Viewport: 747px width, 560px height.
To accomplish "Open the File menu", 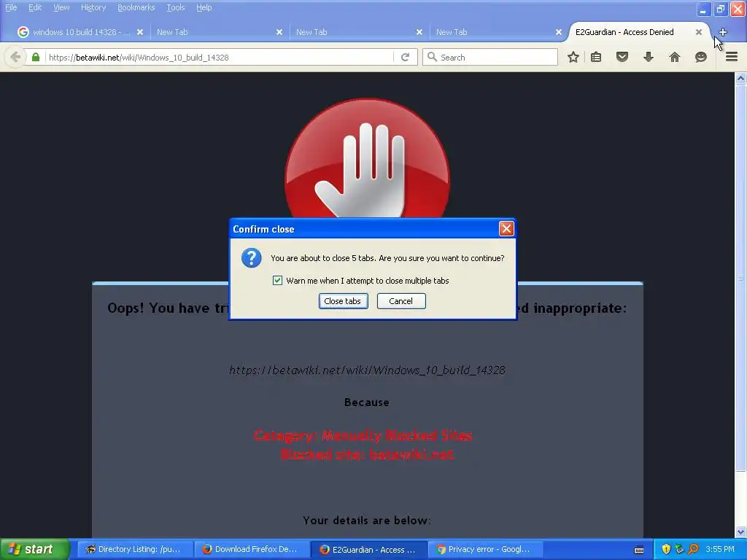I will click(11, 7).
